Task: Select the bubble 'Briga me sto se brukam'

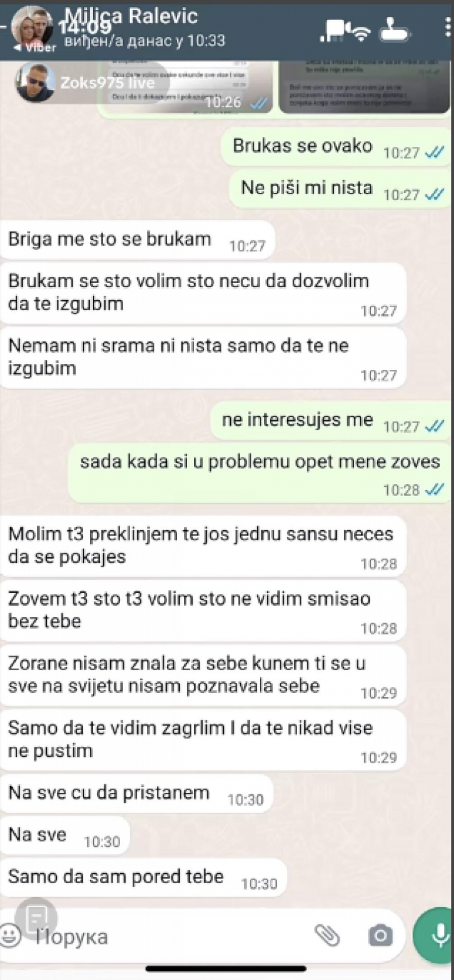Action: pyautogui.click(x=137, y=240)
